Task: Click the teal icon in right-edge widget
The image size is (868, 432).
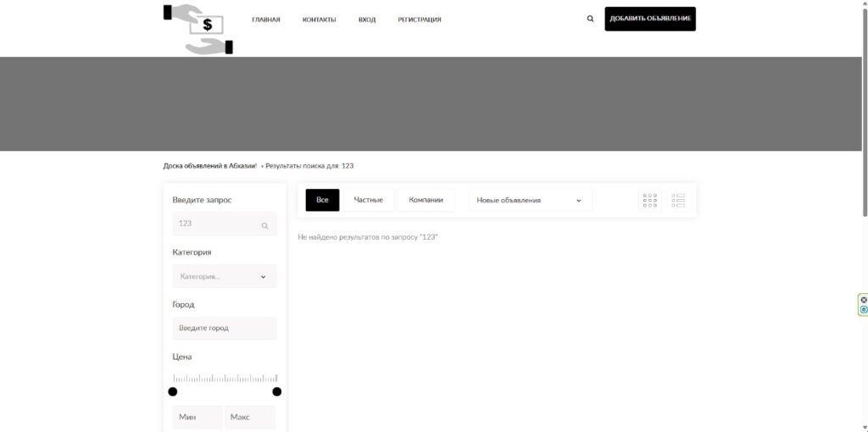Action: tap(864, 310)
